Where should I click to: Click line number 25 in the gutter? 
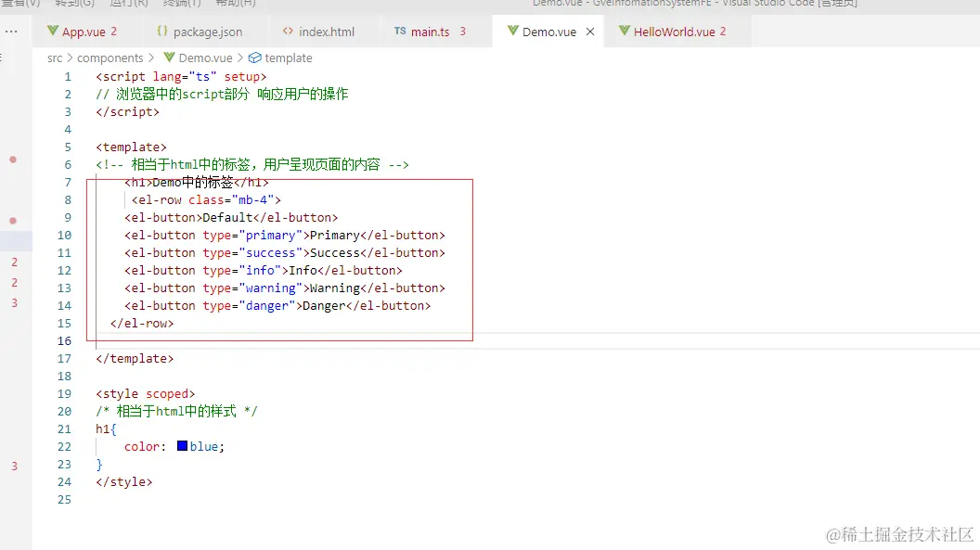click(x=64, y=499)
